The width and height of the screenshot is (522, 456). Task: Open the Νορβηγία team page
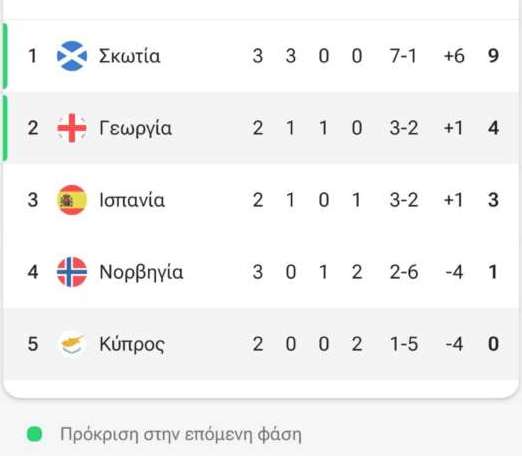[141, 273]
